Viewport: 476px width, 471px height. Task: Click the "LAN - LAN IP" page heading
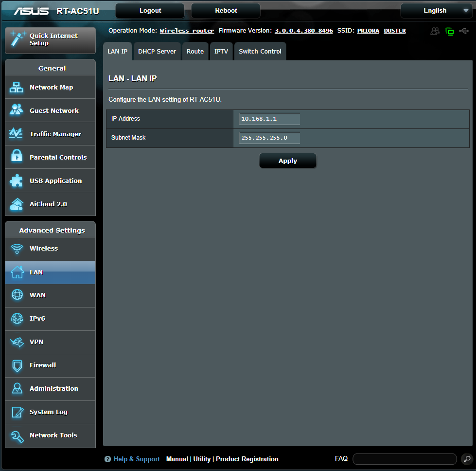coord(133,79)
